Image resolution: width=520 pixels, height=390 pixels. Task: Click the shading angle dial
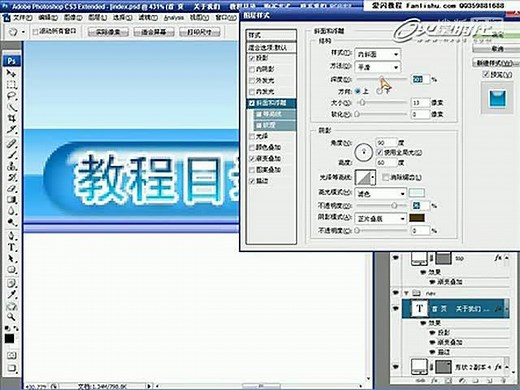363,152
